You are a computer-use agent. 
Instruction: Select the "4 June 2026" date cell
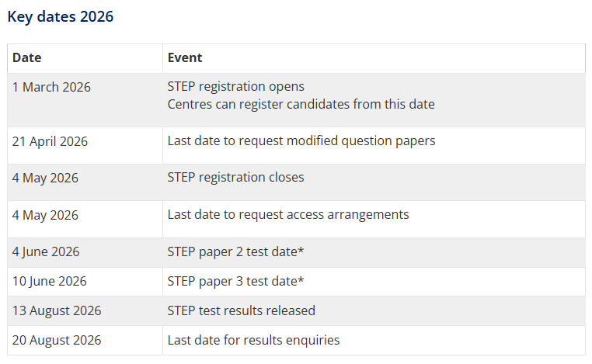tap(46, 251)
